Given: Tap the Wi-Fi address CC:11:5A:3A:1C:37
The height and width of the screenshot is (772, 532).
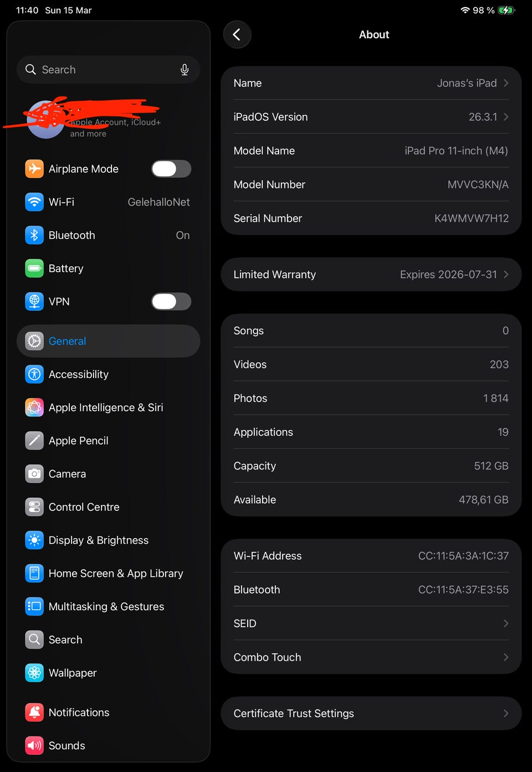Looking at the screenshot, I should pyautogui.click(x=463, y=556).
